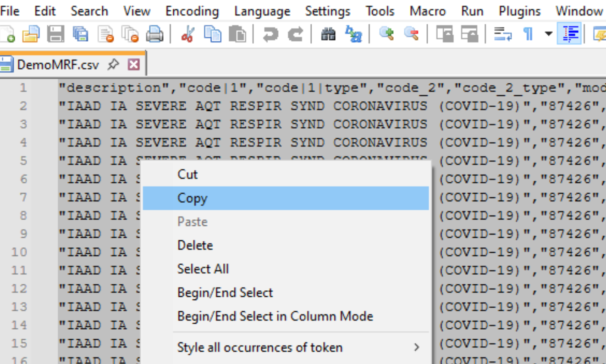Open the Edit menu

[x=45, y=11]
